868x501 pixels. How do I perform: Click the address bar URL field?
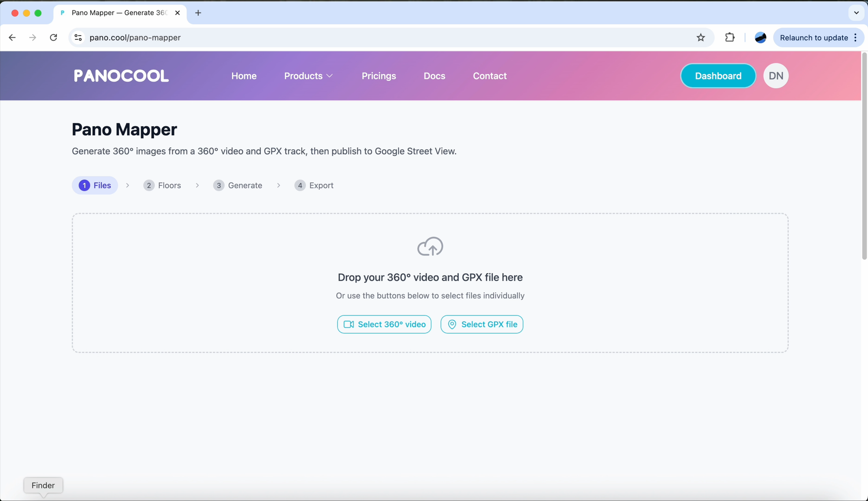coord(347,38)
